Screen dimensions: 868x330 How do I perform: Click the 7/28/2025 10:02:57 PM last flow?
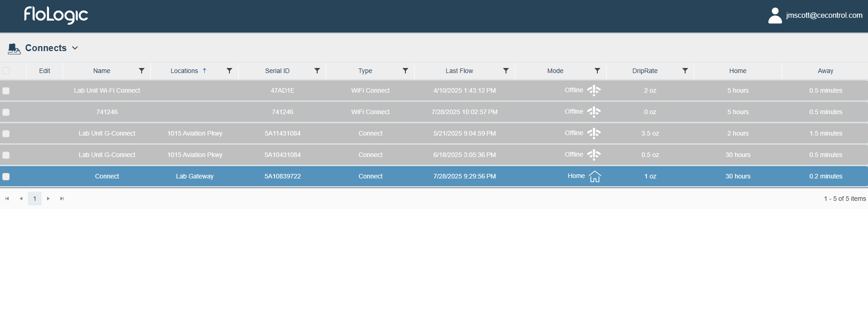pyautogui.click(x=464, y=112)
